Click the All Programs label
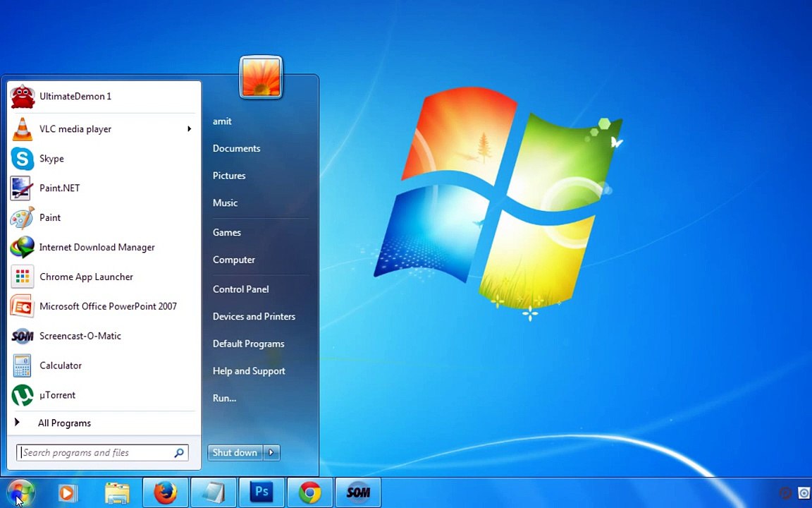The image size is (812, 508). pos(64,423)
